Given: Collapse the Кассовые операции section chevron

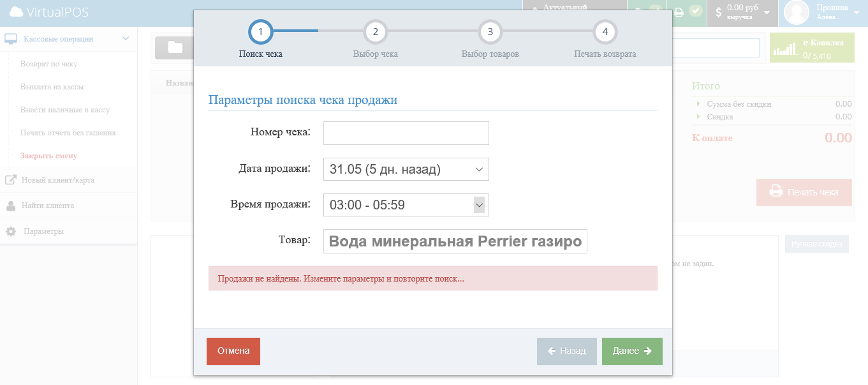Looking at the screenshot, I should [x=126, y=38].
